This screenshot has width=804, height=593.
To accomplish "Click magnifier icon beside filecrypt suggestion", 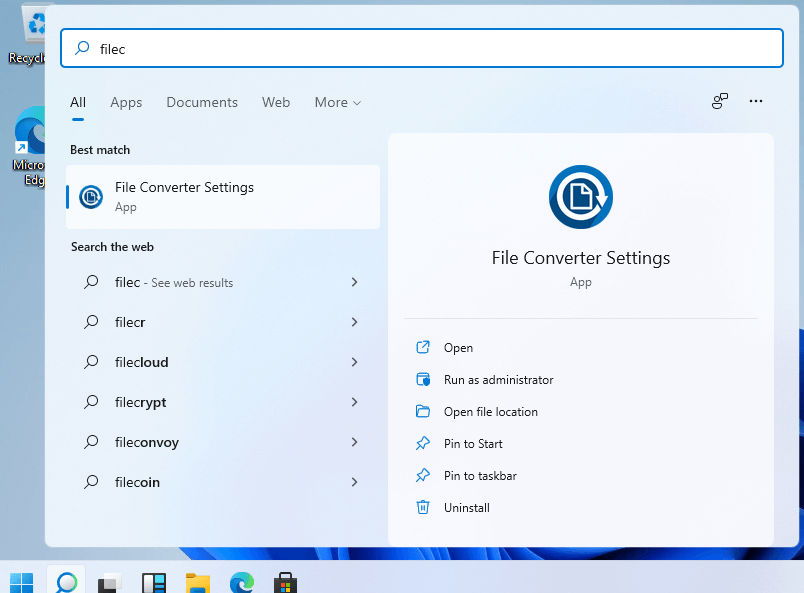I will [91, 402].
